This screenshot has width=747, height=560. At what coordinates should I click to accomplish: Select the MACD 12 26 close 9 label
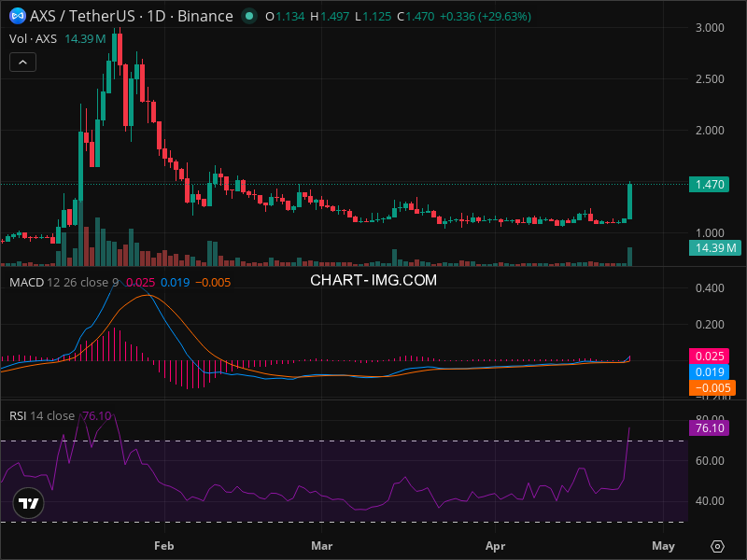point(63,283)
